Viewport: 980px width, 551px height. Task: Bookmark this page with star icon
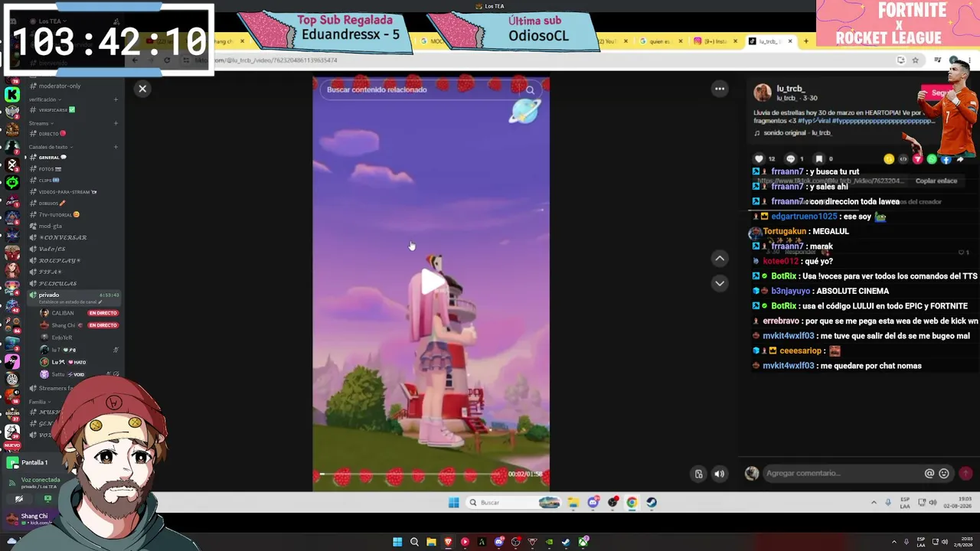tap(915, 60)
